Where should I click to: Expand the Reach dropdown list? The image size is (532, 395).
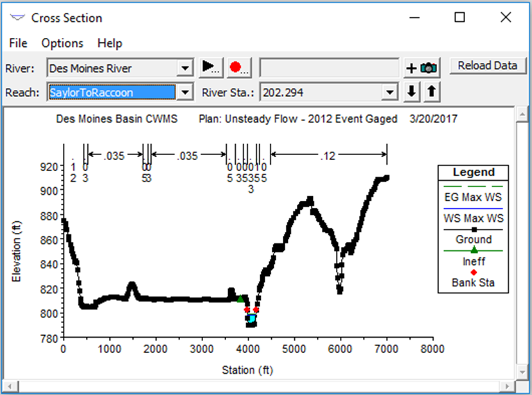(185, 92)
